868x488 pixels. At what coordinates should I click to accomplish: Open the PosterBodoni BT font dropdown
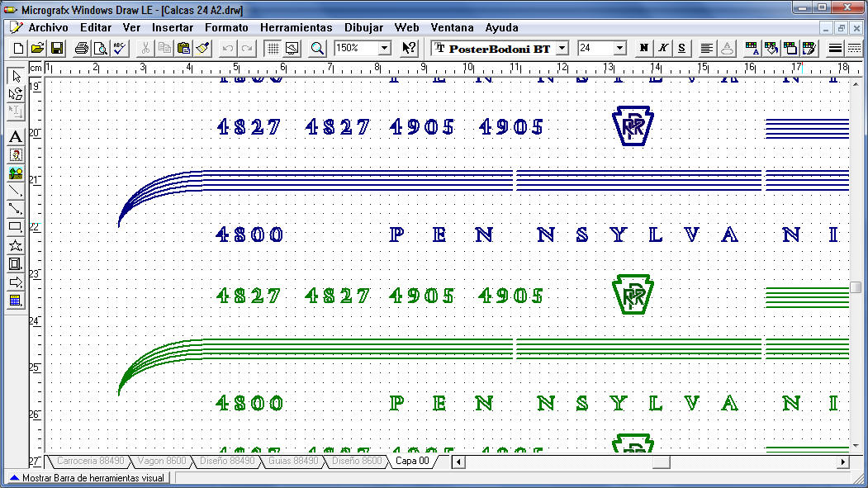562,48
